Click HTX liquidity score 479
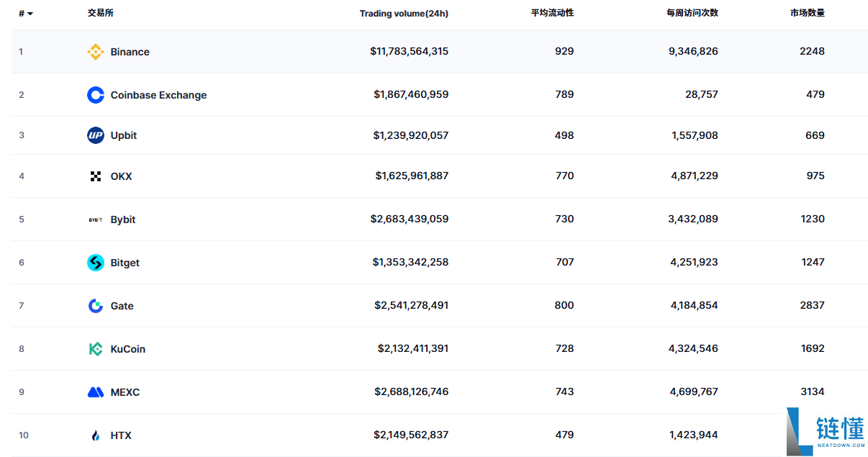Viewport: 868px width, 457px height. click(564, 435)
